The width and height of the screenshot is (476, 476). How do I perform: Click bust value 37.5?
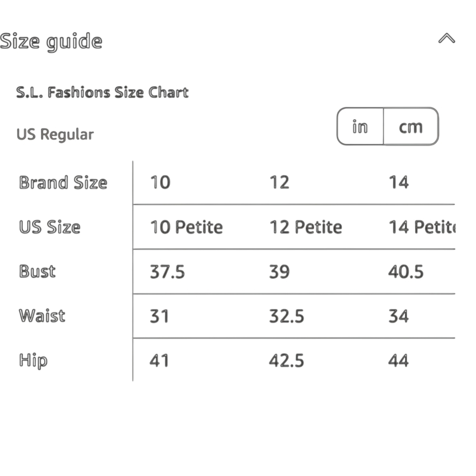click(x=167, y=272)
